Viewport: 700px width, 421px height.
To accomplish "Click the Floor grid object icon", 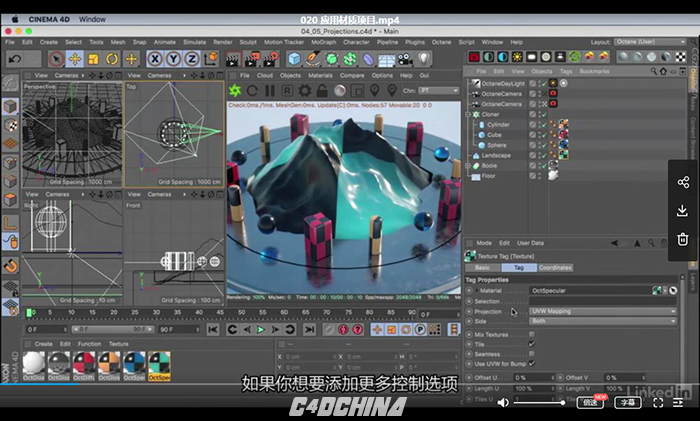I will 387,59.
